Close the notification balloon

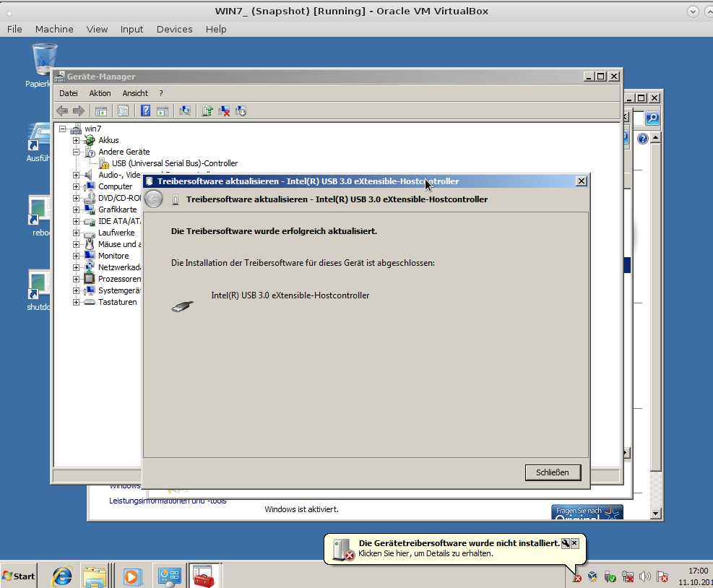point(575,543)
